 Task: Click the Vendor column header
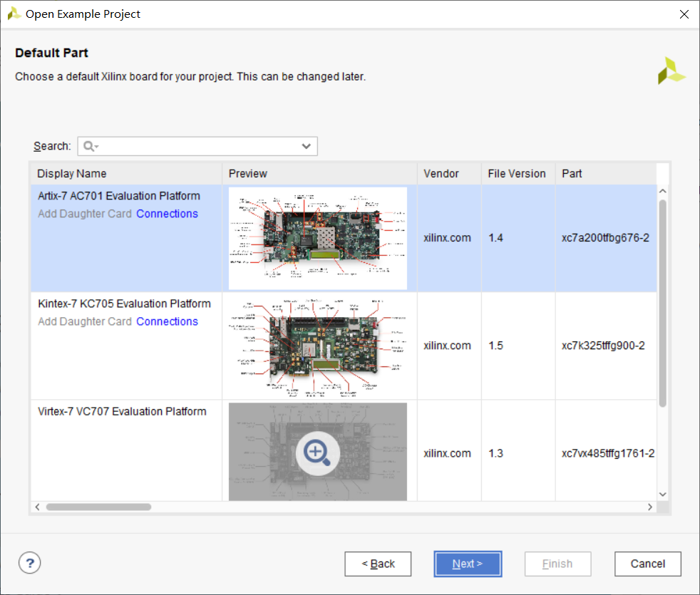(x=441, y=173)
